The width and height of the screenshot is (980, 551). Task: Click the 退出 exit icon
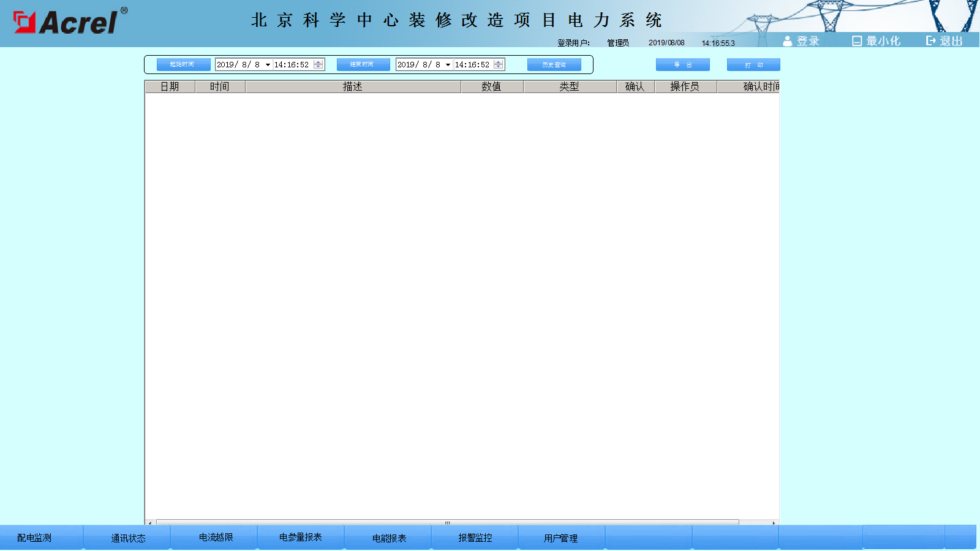(x=930, y=41)
